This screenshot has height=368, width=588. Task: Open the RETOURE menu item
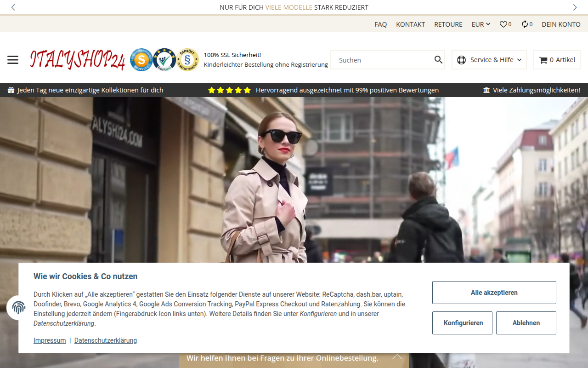coord(448,24)
